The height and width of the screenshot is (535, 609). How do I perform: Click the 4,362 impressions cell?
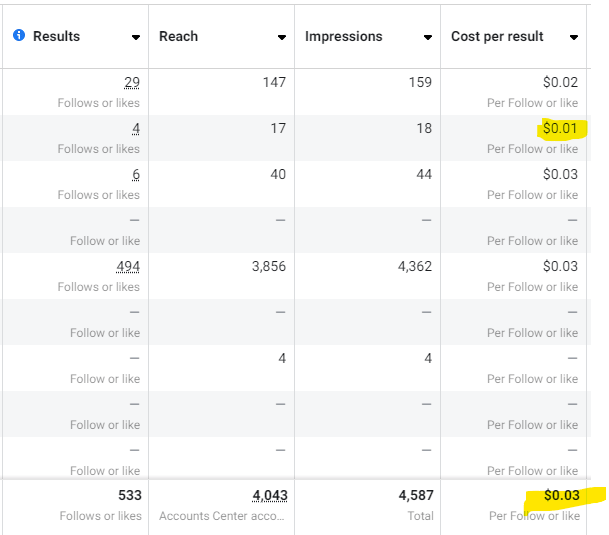(413, 266)
